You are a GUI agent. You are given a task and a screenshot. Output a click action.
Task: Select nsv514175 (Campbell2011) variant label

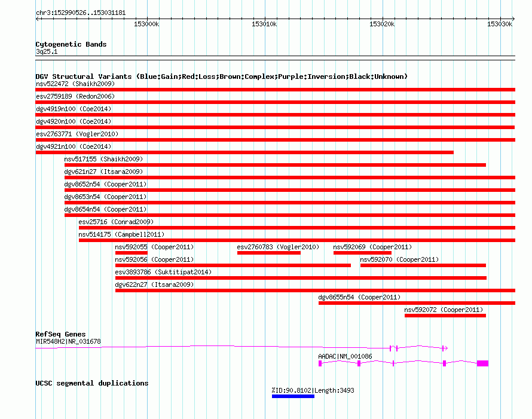coord(121,234)
